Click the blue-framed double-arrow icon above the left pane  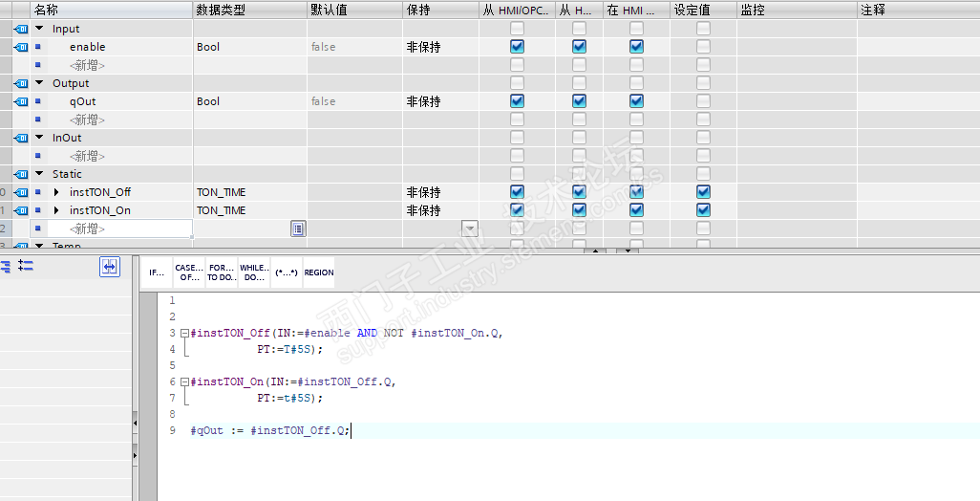pyautogui.click(x=110, y=267)
